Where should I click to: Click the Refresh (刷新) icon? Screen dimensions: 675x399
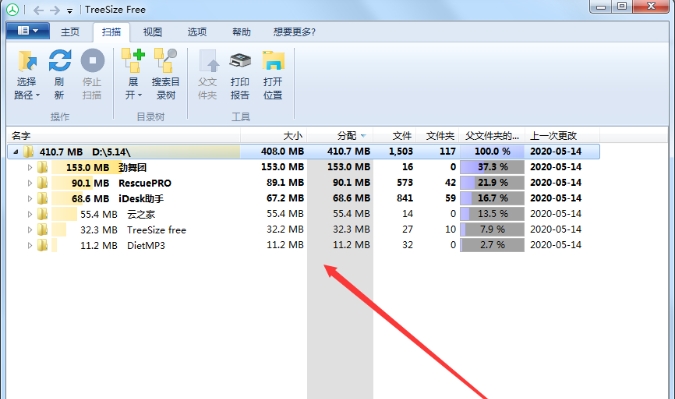[x=59, y=60]
